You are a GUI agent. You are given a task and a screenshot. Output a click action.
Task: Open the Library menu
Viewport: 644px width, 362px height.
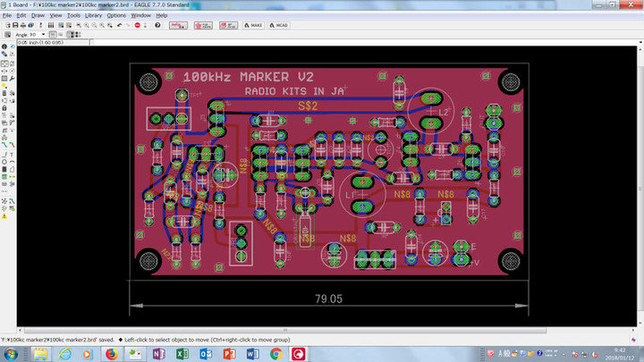[x=93, y=15]
